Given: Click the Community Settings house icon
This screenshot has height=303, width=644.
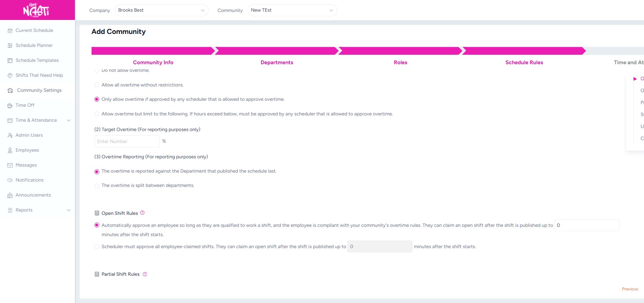Looking at the screenshot, I should [x=10, y=90].
